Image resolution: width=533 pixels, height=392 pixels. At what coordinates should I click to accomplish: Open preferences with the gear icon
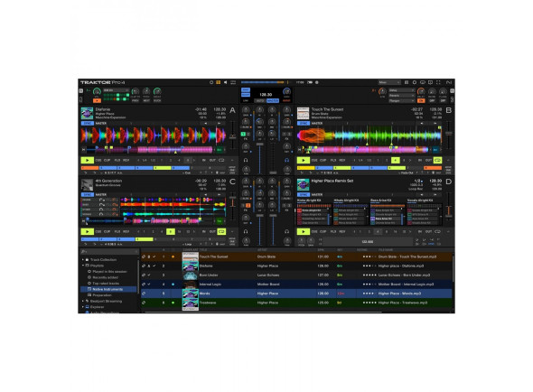(415, 82)
